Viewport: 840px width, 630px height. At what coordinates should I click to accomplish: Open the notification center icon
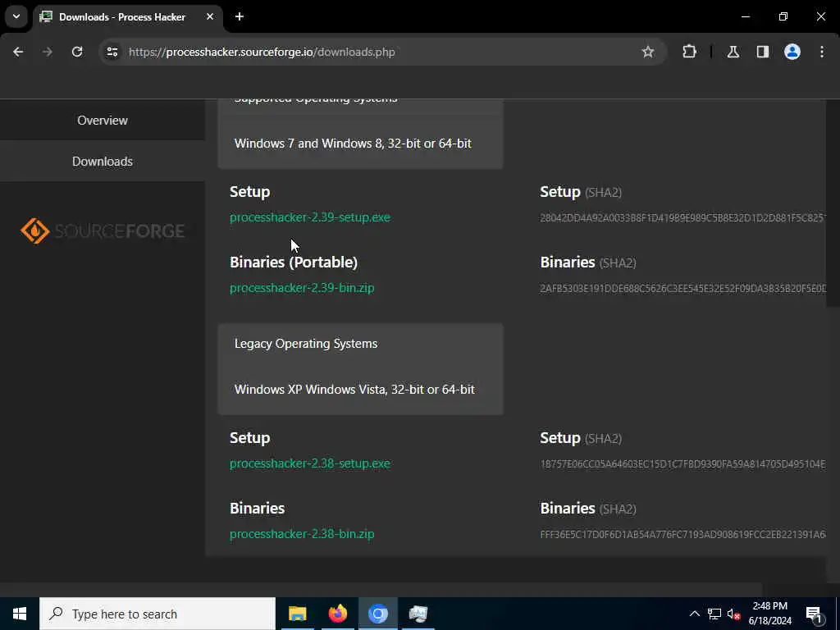(814, 614)
